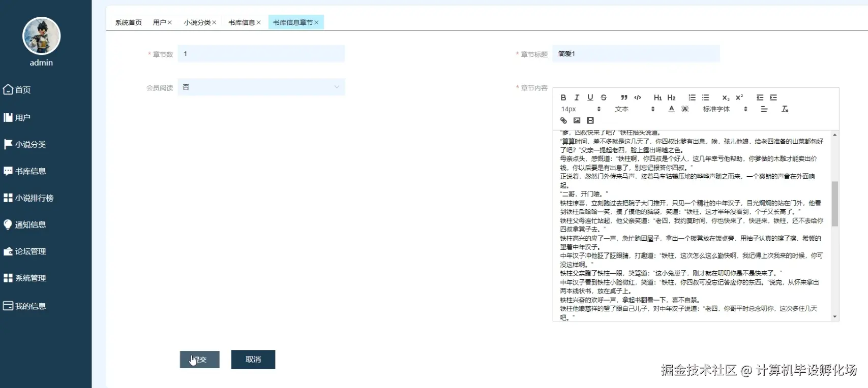Click the 章节标题 input field
Screen dimensions: 868x388
pyautogui.click(x=636, y=53)
